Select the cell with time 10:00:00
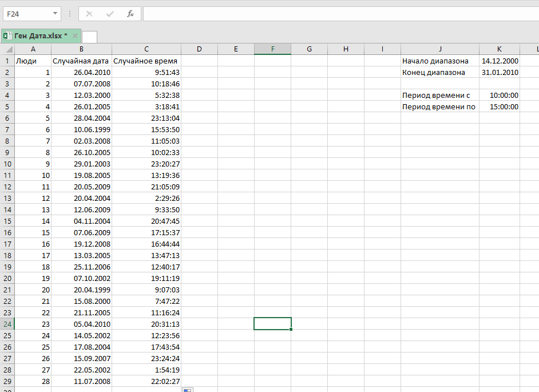This screenshot has height=392, width=539. [x=500, y=95]
